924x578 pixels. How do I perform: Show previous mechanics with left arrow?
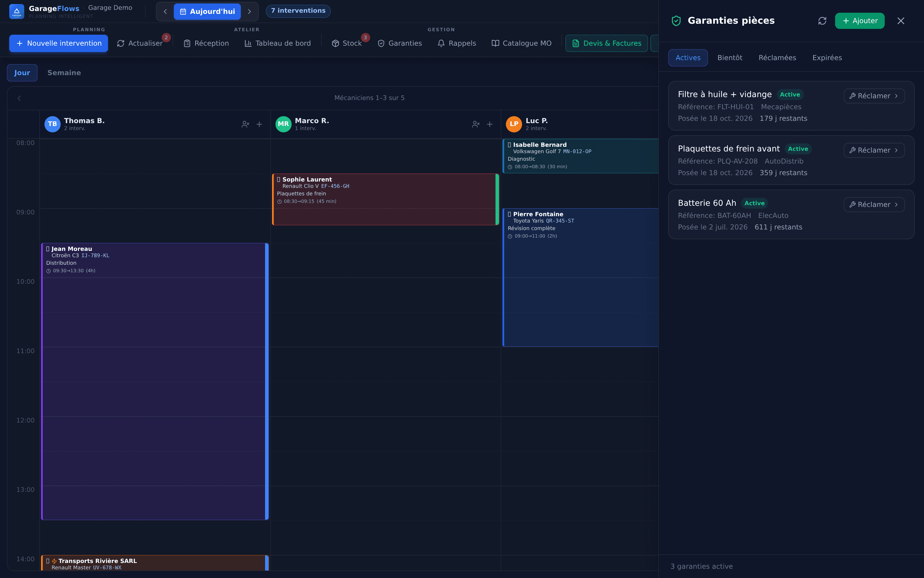19,98
